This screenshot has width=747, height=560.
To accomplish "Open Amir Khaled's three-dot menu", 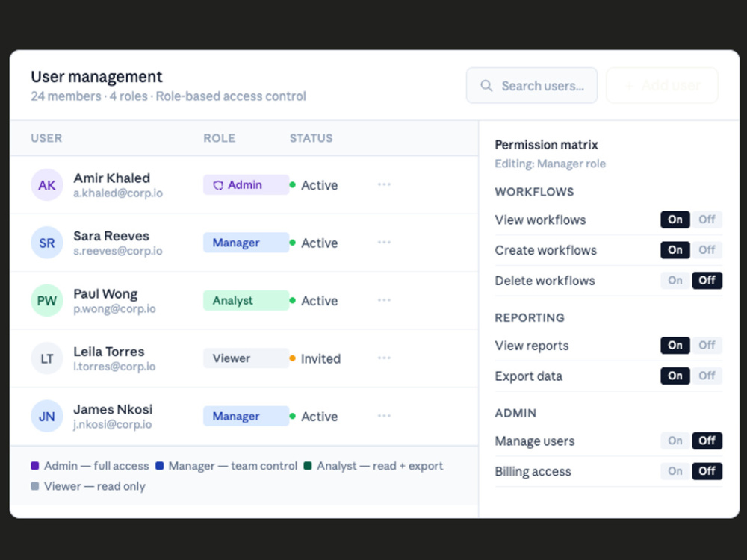I will (384, 184).
